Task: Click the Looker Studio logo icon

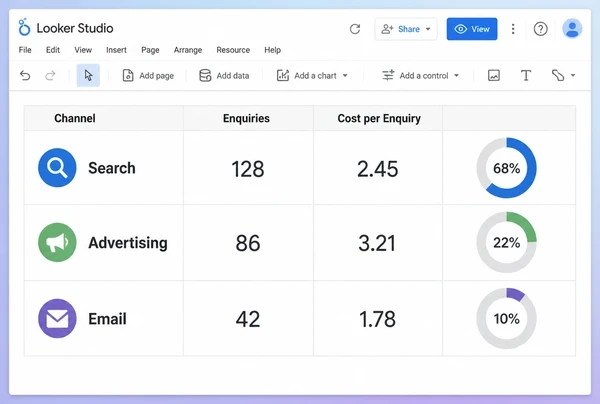Action: pyautogui.click(x=24, y=27)
